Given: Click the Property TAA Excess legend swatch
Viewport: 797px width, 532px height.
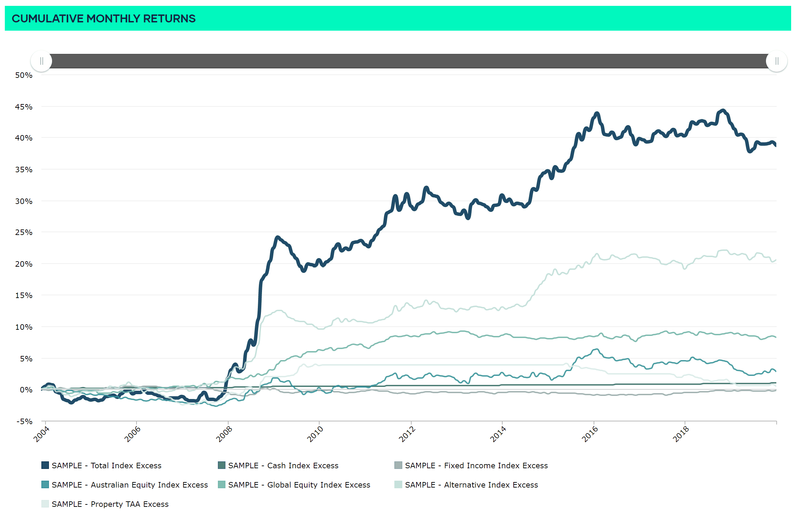Looking at the screenshot, I should (x=45, y=504).
